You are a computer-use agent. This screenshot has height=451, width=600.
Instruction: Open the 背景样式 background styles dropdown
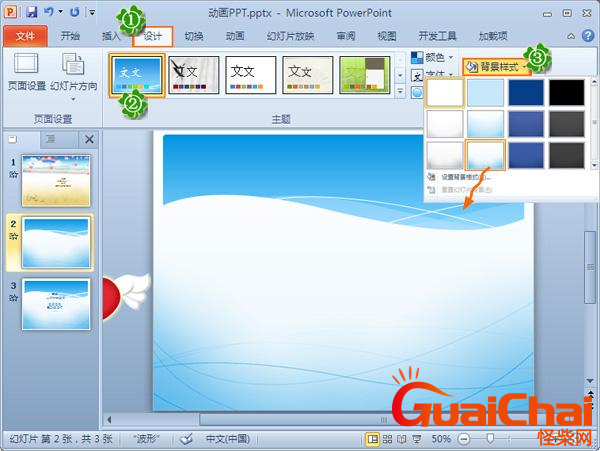(x=496, y=67)
